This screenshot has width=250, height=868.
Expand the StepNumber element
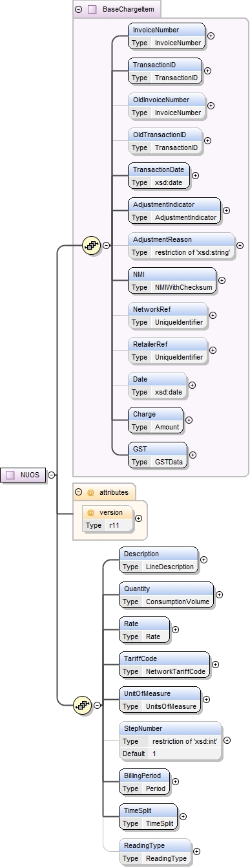[x=227, y=741]
